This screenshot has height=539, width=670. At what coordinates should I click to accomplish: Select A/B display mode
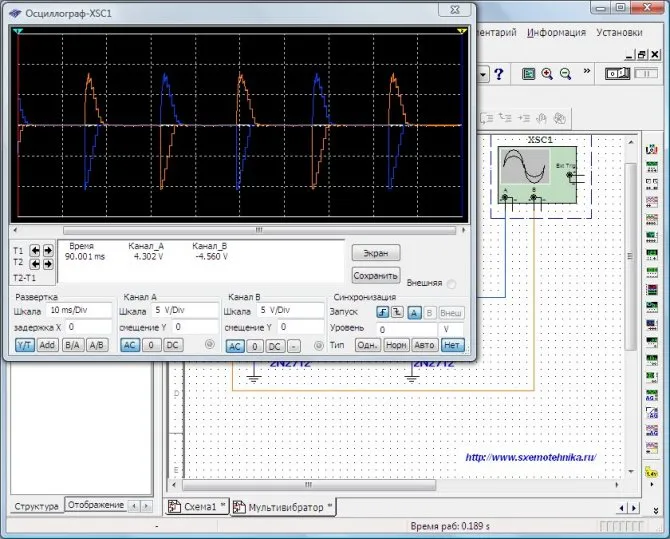97,345
